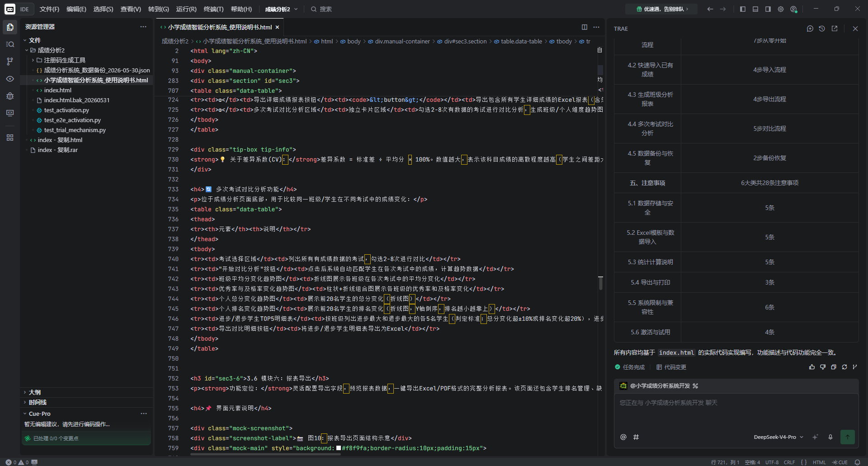Image resolution: width=868 pixels, height=466 pixels.
Task: Open notifications bell in status bar
Action: (858, 462)
